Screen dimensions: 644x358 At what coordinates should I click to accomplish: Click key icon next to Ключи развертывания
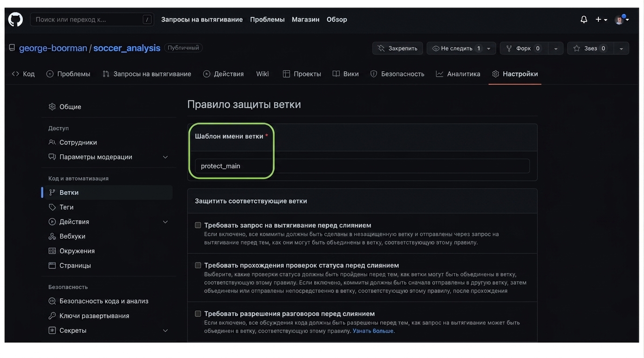(x=52, y=316)
